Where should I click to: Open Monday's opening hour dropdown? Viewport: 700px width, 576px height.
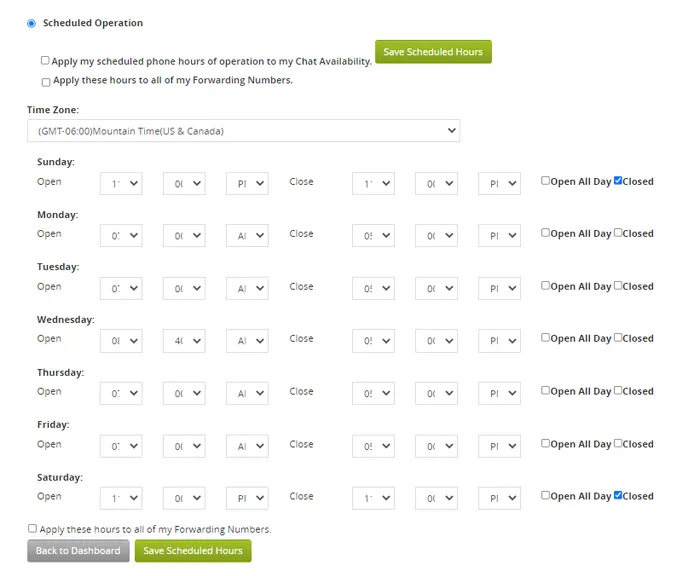[x=121, y=236]
